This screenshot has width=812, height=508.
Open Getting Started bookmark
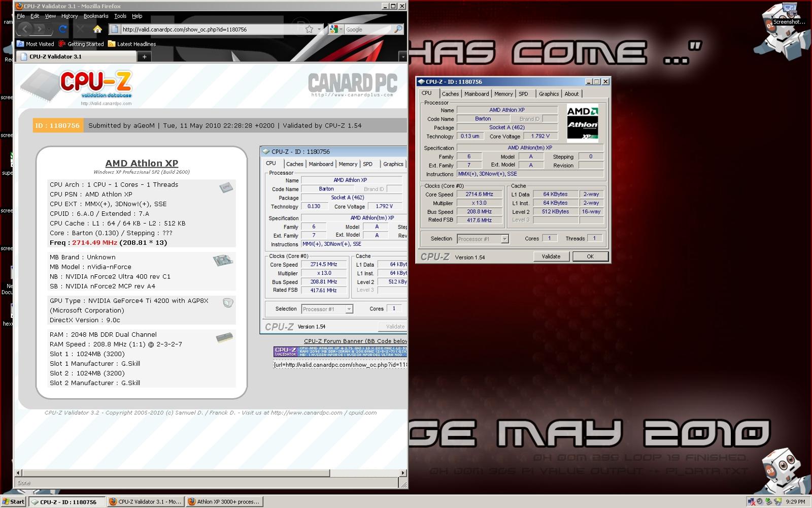click(x=81, y=44)
